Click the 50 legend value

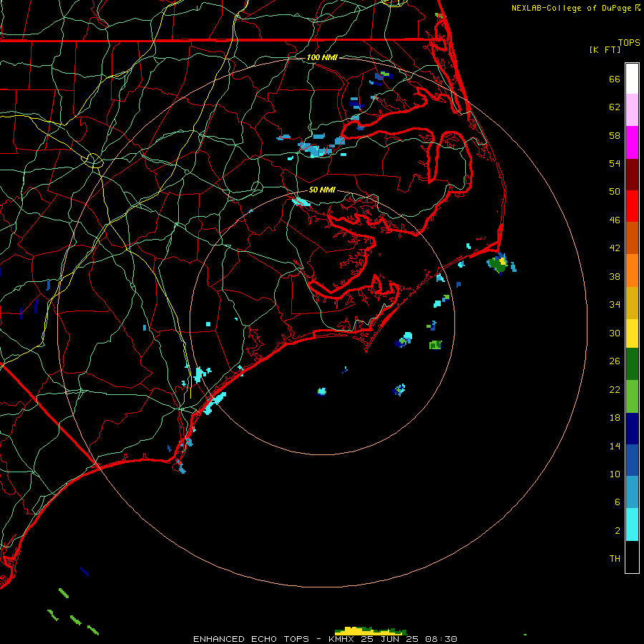coord(615,192)
